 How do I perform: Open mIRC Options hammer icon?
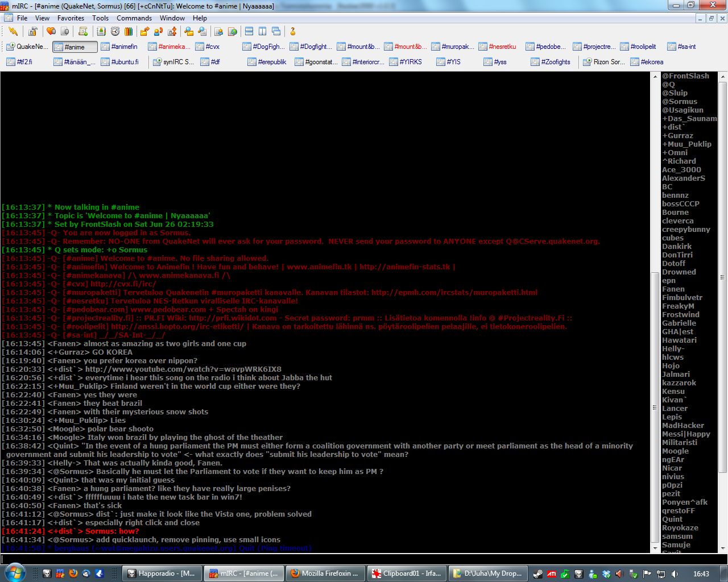pos(33,31)
